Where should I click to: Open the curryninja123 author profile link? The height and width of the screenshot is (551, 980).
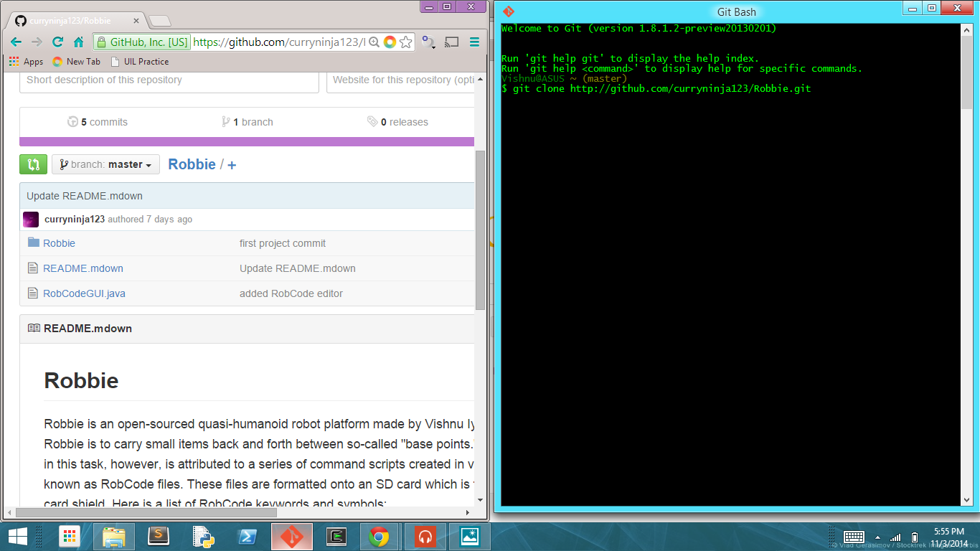pyautogui.click(x=75, y=220)
